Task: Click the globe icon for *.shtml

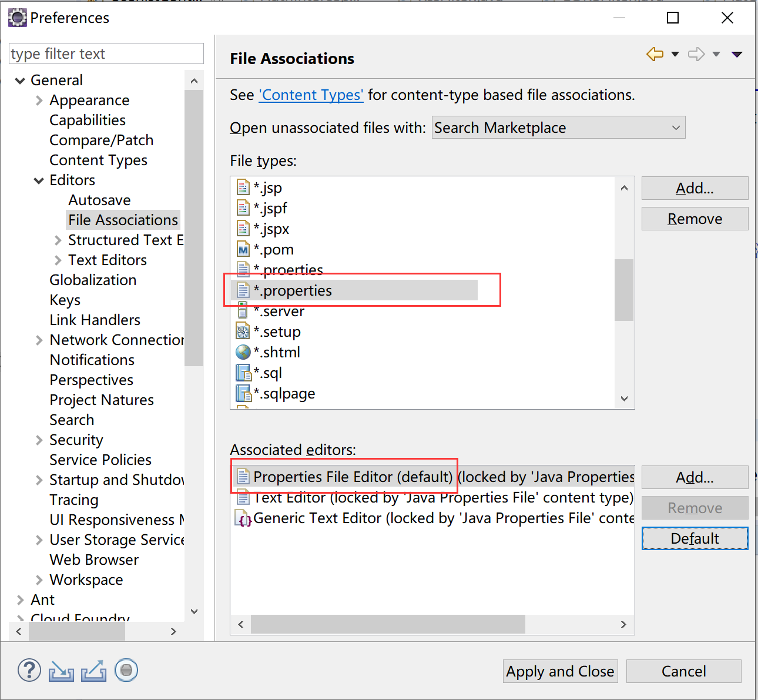Action: tap(243, 352)
